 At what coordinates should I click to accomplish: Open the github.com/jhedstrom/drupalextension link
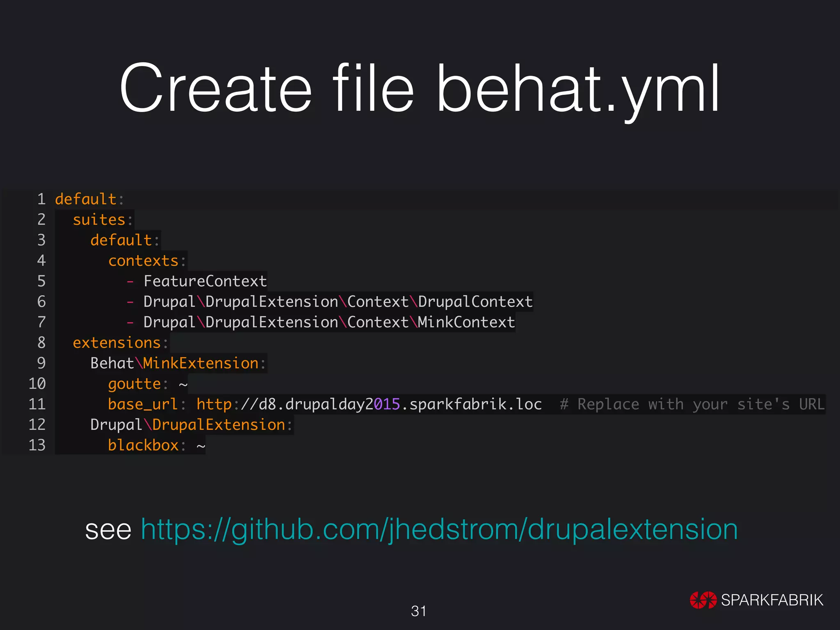pyautogui.click(x=439, y=530)
